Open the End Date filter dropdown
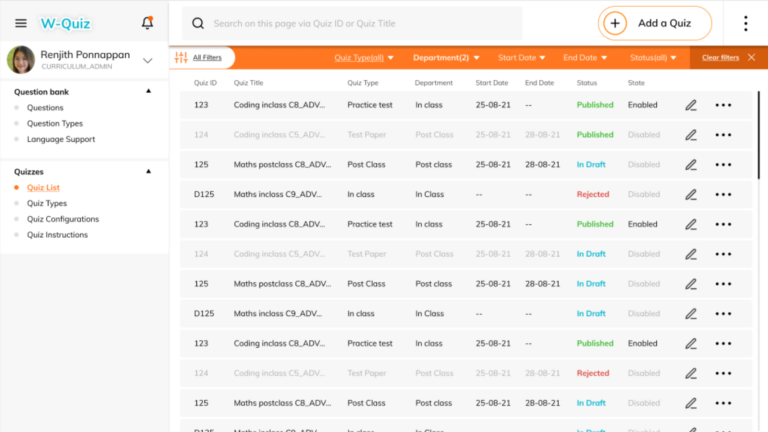 (585, 57)
